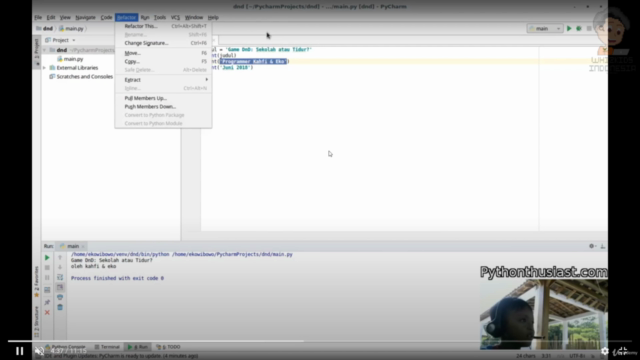Close the run session with the red X

47,312
